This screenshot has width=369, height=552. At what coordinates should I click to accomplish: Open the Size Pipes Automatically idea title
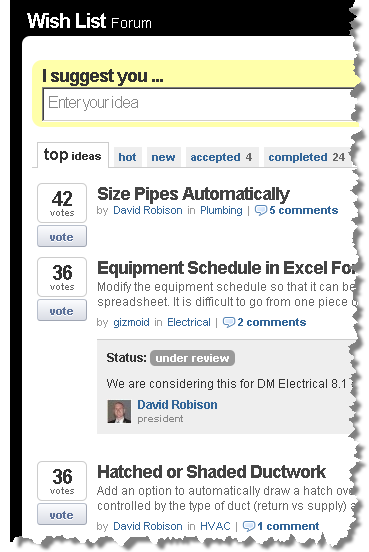[x=193, y=194]
